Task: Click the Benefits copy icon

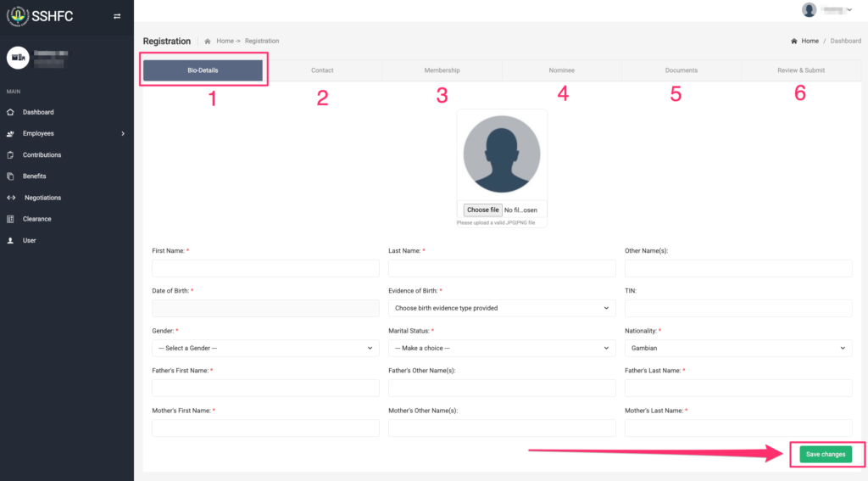Action: (10, 176)
